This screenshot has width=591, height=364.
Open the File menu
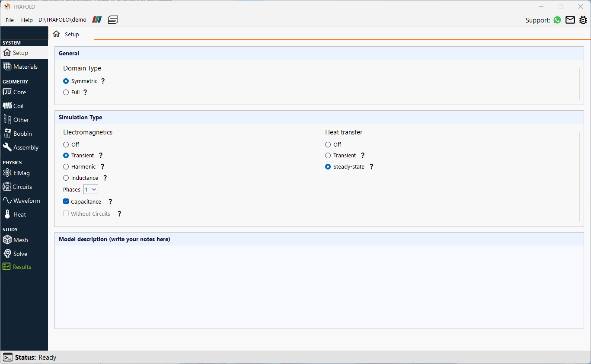click(x=10, y=20)
